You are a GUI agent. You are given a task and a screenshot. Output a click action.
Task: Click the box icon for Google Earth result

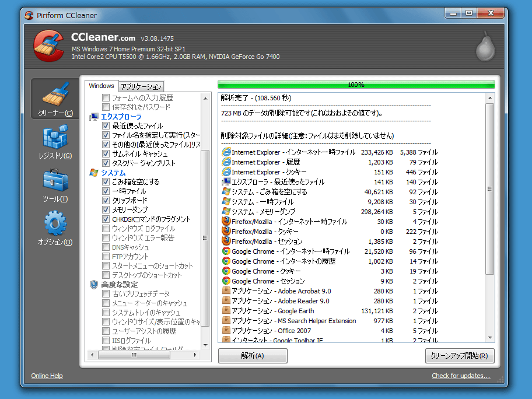[x=226, y=310]
